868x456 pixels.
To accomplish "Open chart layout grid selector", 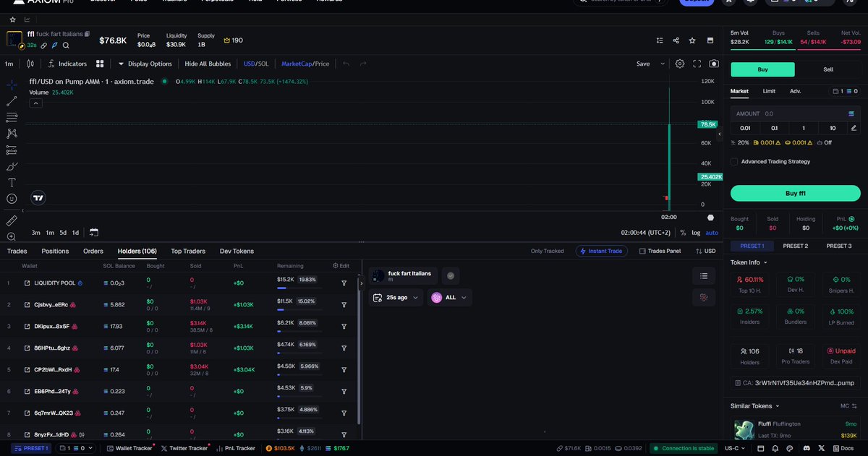I will point(100,64).
